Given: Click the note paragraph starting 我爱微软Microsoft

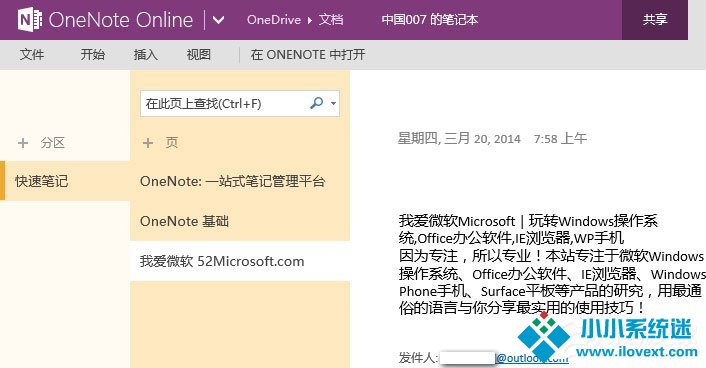Looking at the screenshot, I should click(x=552, y=264).
